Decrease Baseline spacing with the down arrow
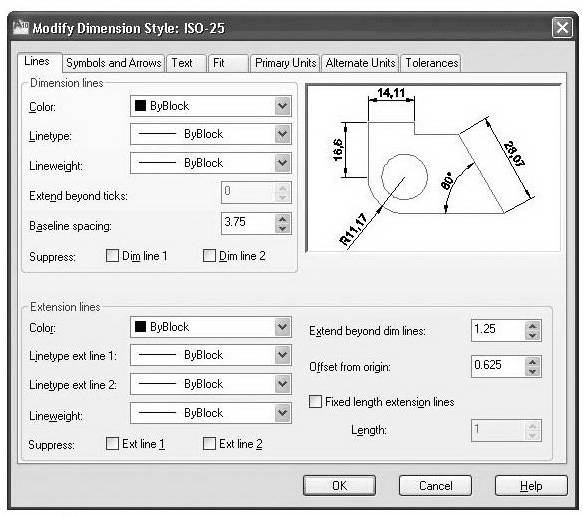The width and height of the screenshot is (583, 516). (283, 228)
